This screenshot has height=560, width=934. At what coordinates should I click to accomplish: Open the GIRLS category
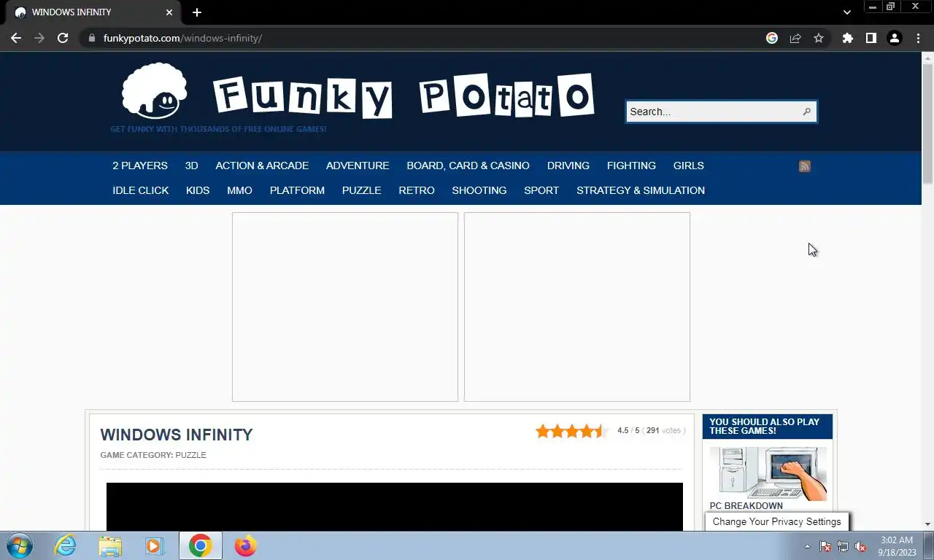pyautogui.click(x=689, y=166)
